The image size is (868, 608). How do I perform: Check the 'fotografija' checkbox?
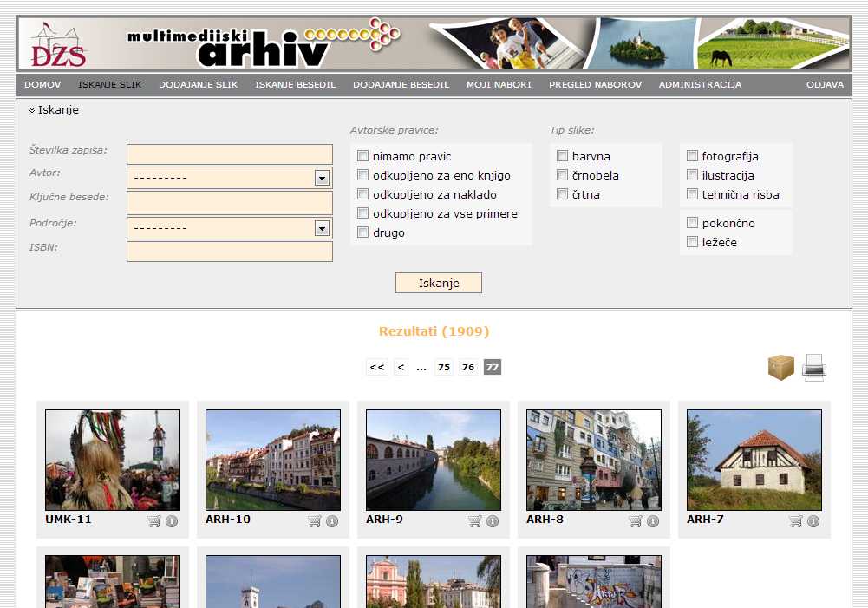(x=693, y=156)
